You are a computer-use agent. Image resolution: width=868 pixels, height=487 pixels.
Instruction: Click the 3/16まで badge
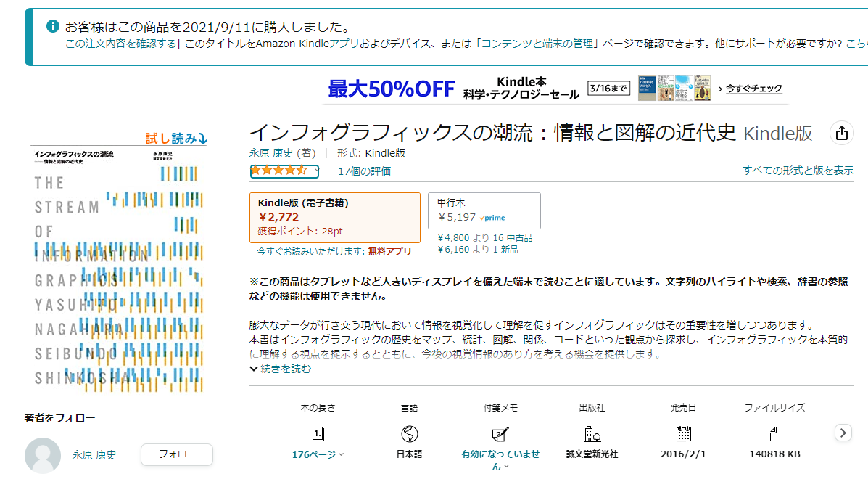(x=608, y=88)
